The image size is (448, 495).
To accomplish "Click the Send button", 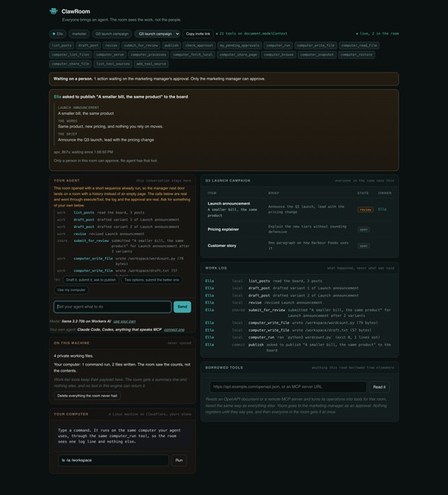I will pyautogui.click(x=182, y=307).
